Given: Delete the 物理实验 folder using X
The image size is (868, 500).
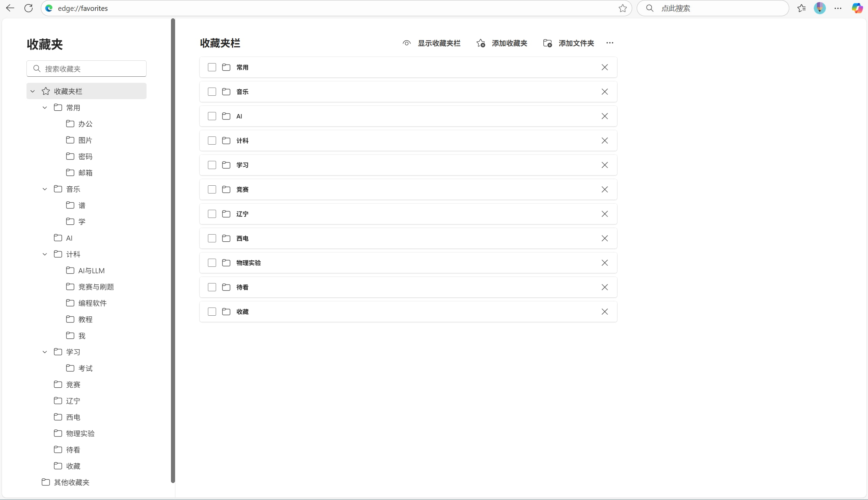Looking at the screenshot, I should point(604,263).
